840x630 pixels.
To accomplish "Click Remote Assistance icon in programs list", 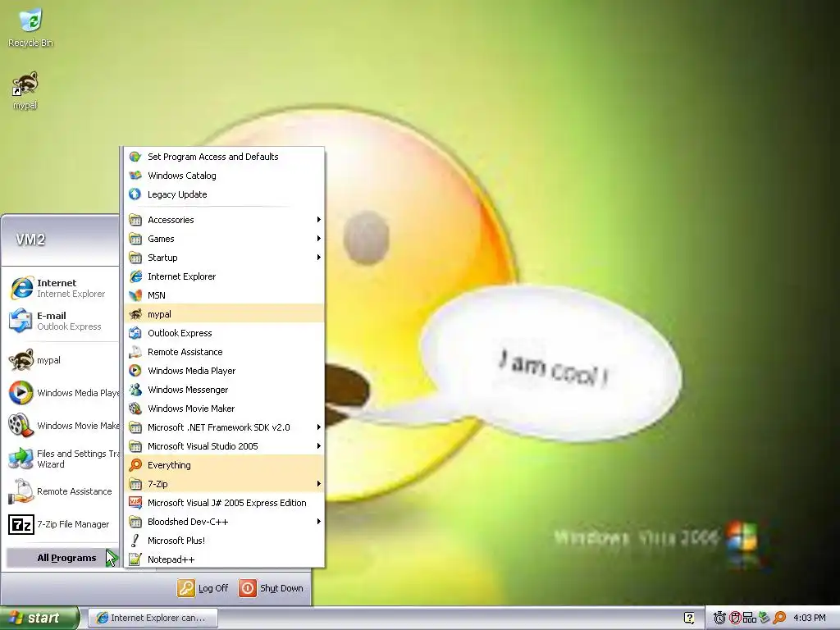I will click(x=135, y=352).
